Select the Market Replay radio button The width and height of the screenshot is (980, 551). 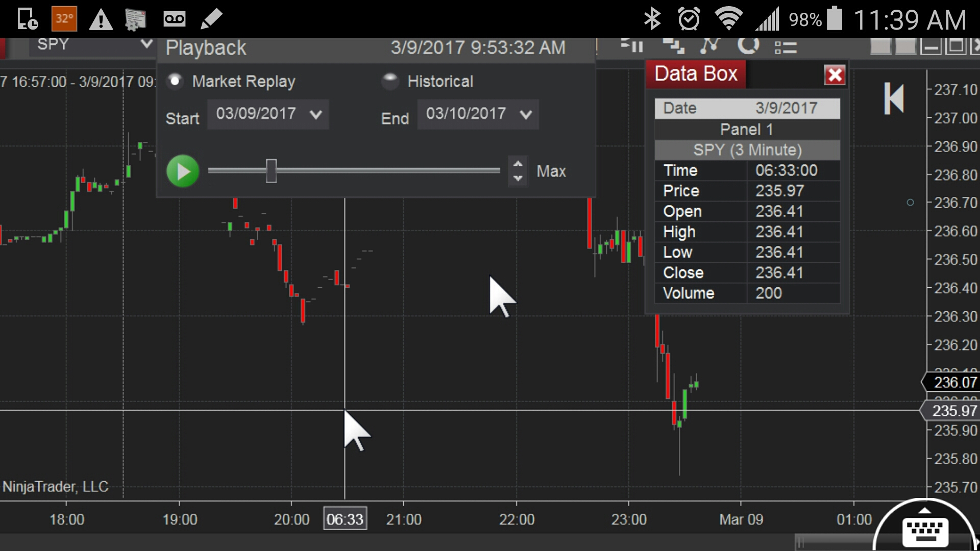tap(175, 81)
